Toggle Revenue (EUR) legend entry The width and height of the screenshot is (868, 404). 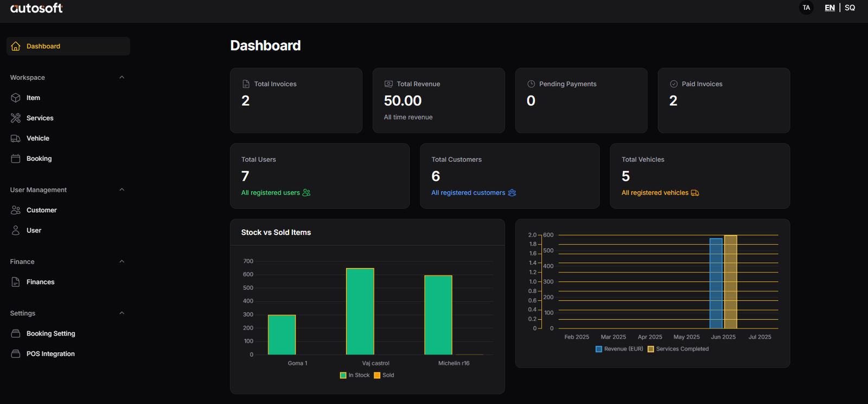click(619, 349)
